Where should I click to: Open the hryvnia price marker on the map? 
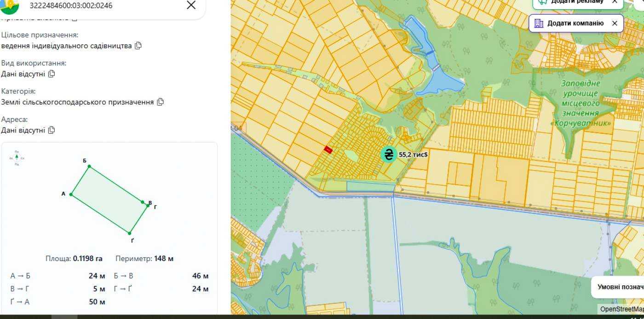389,154
